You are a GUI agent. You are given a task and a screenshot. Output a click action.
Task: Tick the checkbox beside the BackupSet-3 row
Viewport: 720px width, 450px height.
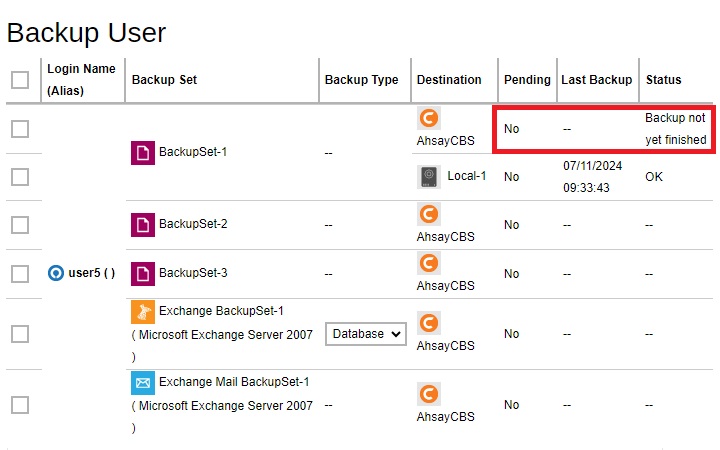click(20, 274)
